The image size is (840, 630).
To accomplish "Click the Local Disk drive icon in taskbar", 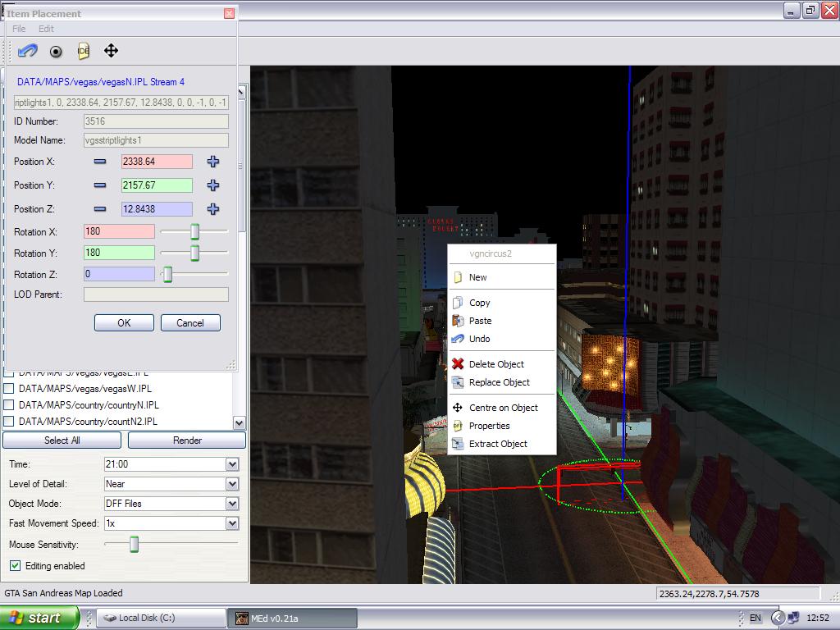I will point(110,618).
